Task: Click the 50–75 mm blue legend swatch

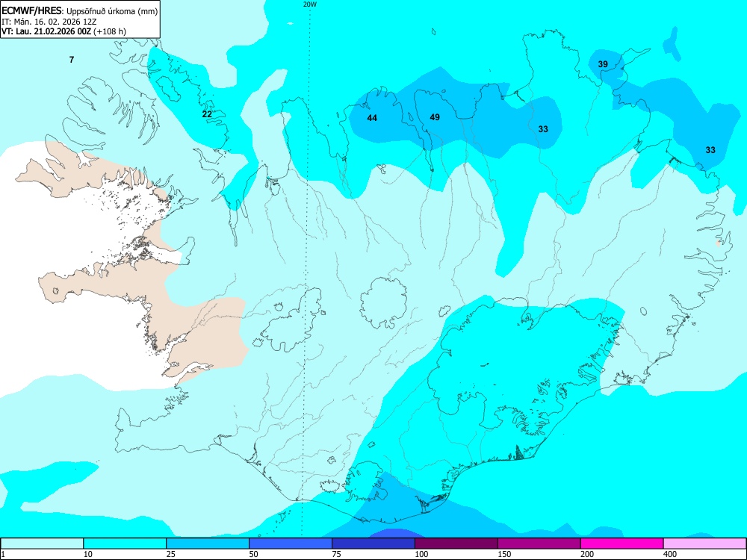Action: coord(291,544)
